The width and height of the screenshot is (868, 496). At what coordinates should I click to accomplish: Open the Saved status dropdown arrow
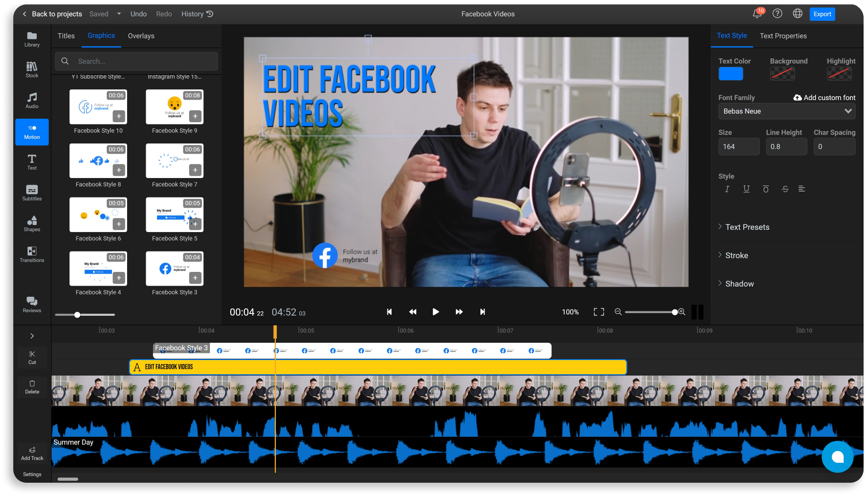click(119, 14)
